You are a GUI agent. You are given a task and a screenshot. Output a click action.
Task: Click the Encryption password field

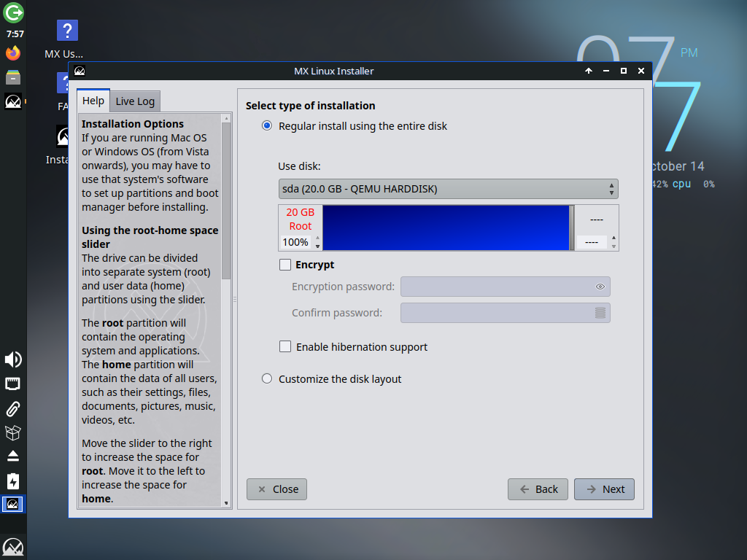click(x=506, y=287)
